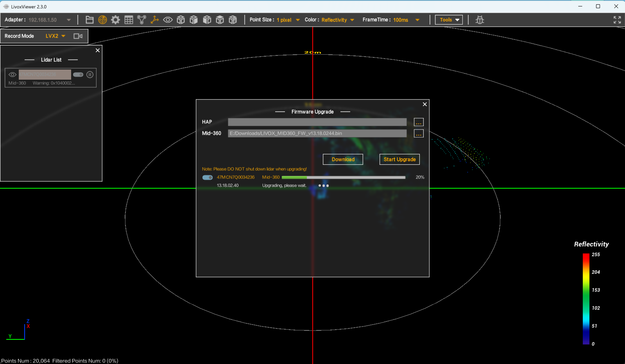Open the Color Reflectivity dropdown
Screen dimensions: 625x364
pos(352,20)
